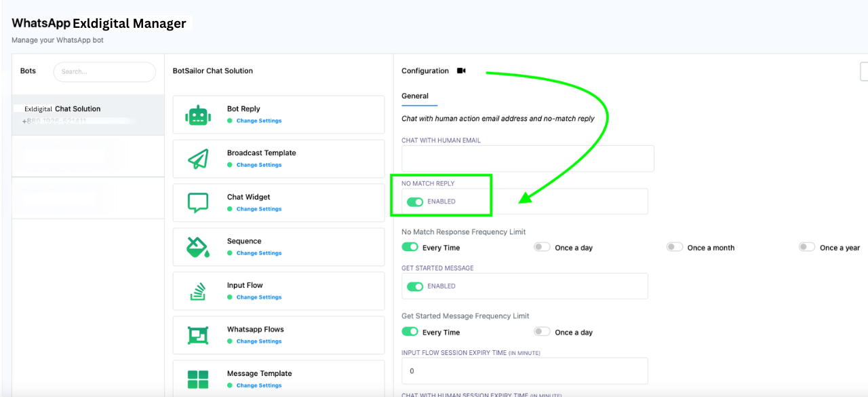This screenshot has width=868, height=397.
Task: Click the Bot Reply robot icon
Action: click(198, 115)
